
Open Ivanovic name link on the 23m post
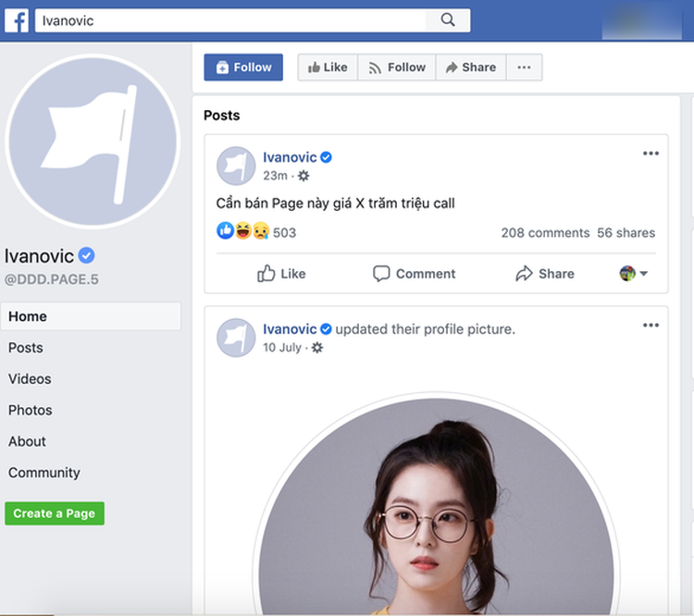[x=290, y=157]
